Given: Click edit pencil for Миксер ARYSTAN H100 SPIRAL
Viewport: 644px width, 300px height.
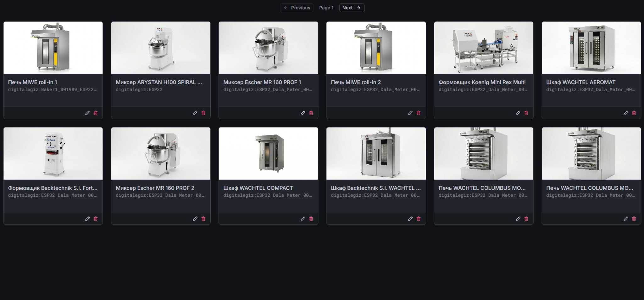Looking at the screenshot, I should point(195,113).
